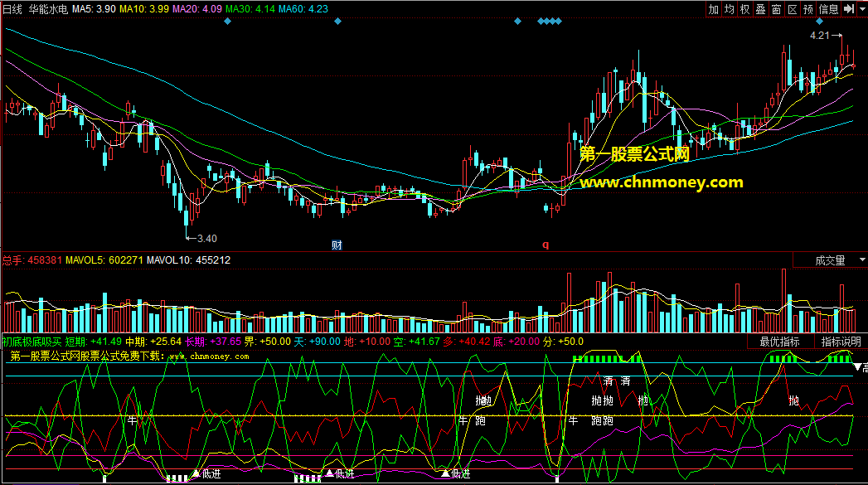This screenshot has width=868, height=485.
Task: Click the 4.21 high price label
Action: (x=820, y=36)
